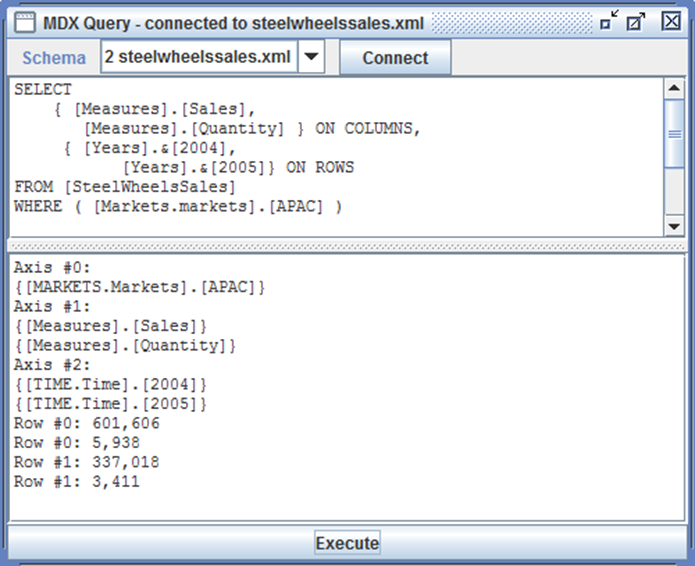
Task: Iconify the MDX Query window
Action: coord(609,21)
